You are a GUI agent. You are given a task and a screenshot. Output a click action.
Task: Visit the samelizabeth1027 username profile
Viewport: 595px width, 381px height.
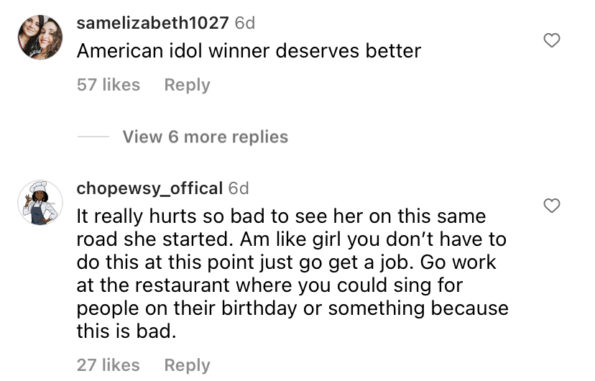point(153,23)
